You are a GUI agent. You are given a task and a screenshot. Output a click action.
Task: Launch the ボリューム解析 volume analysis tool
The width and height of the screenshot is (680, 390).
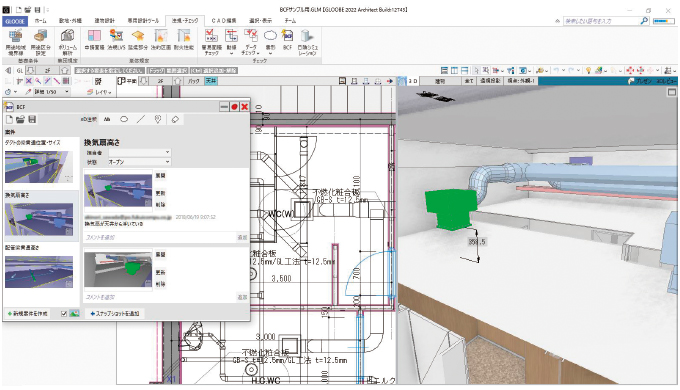67,42
